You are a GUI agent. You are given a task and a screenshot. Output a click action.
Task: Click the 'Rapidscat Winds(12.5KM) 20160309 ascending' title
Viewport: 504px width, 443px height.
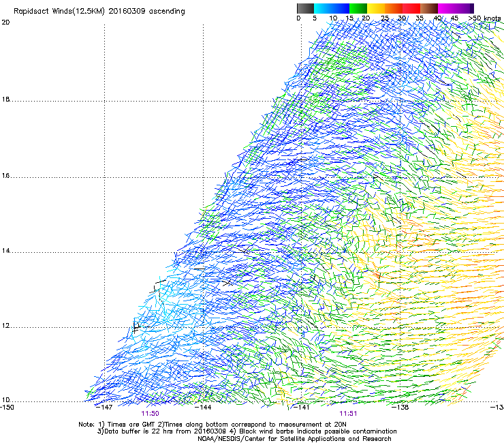tap(99, 12)
